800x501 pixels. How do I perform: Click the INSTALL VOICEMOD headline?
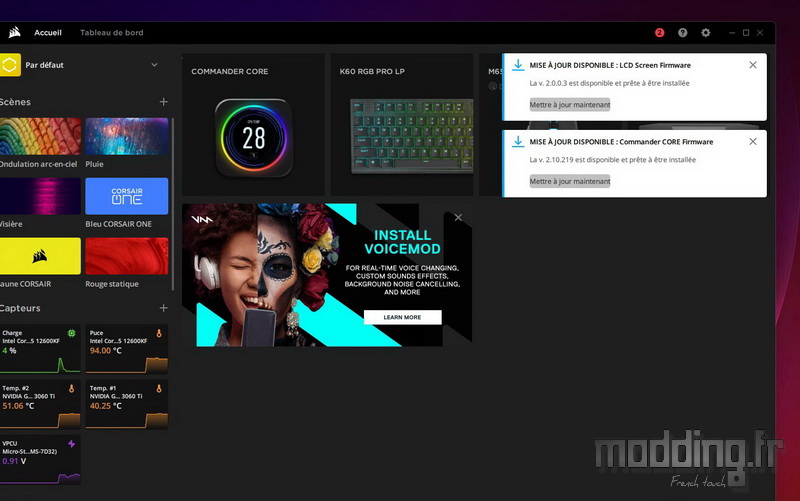coord(402,242)
